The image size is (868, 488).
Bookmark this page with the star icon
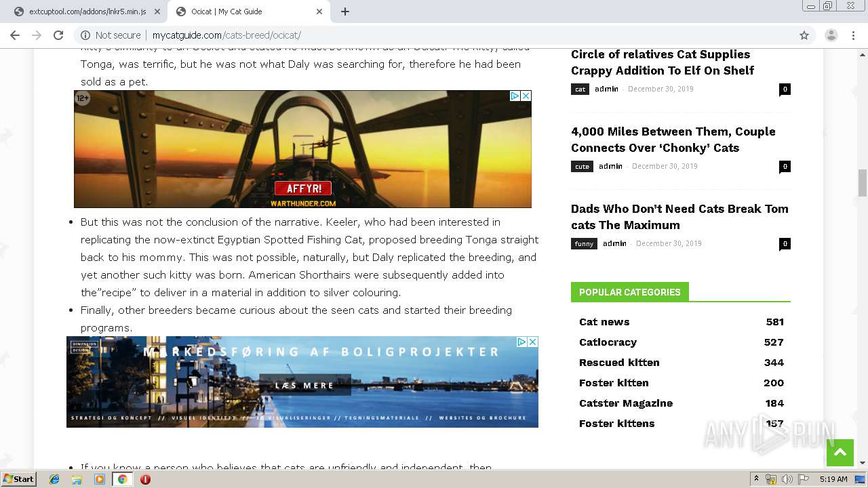[804, 35]
